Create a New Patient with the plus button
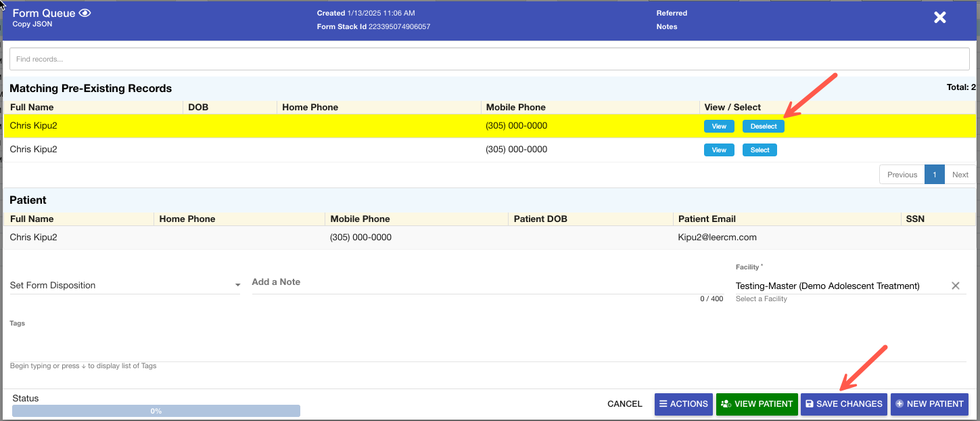 pyautogui.click(x=929, y=404)
